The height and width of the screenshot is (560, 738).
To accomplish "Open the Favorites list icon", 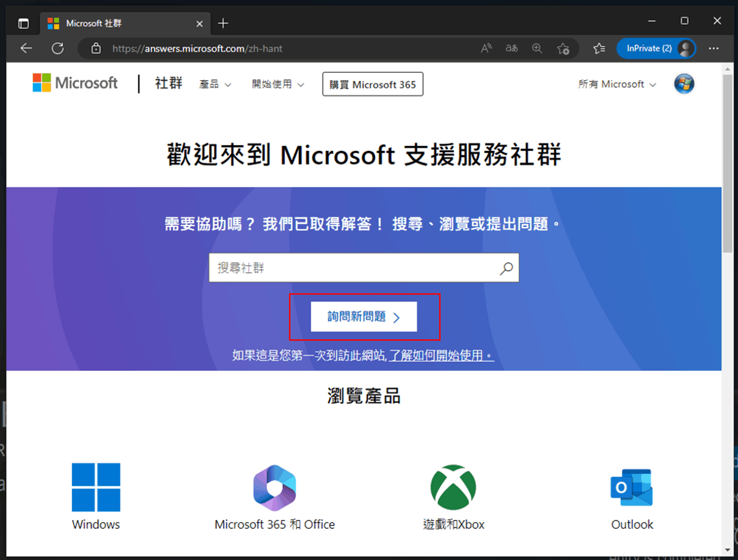I will pyautogui.click(x=599, y=48).
